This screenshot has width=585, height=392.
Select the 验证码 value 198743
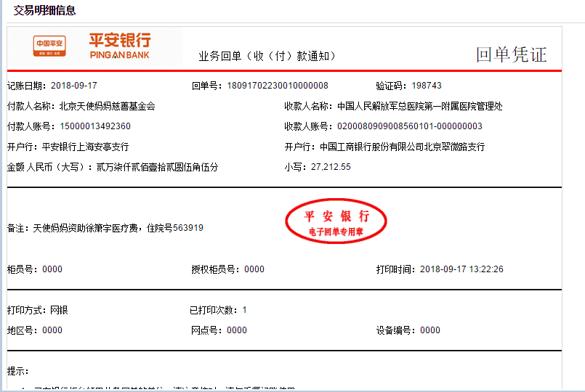(x=427, y=86)
